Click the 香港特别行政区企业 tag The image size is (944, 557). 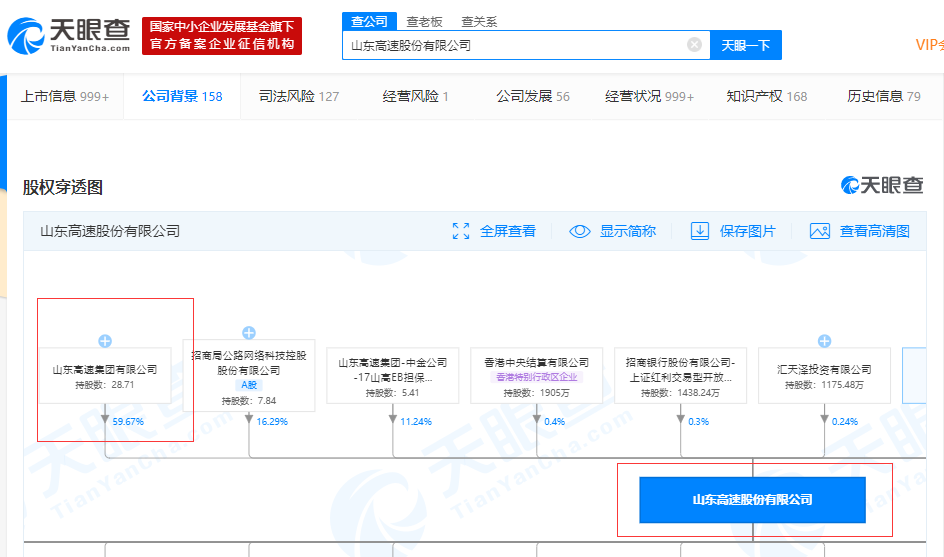(537, 378)
